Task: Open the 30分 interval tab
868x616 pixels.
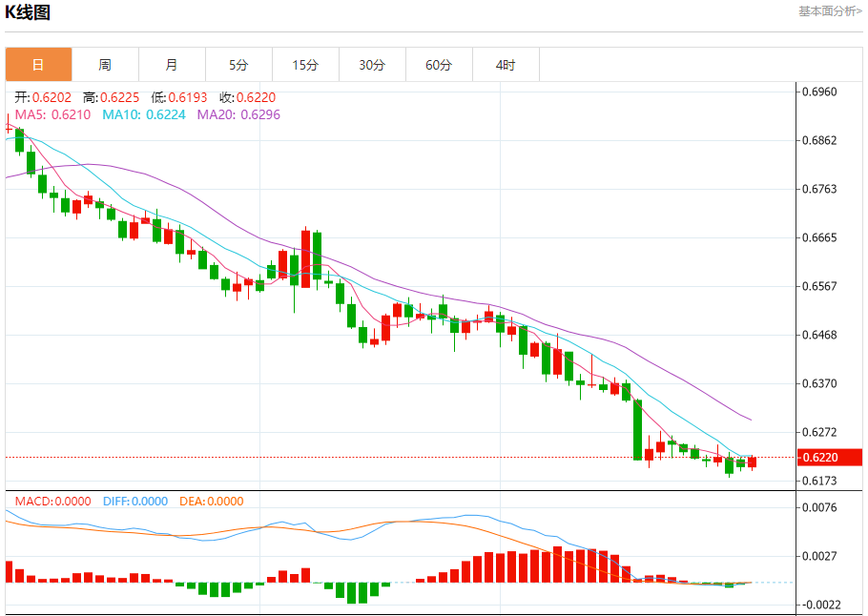Action: (372, 65)
